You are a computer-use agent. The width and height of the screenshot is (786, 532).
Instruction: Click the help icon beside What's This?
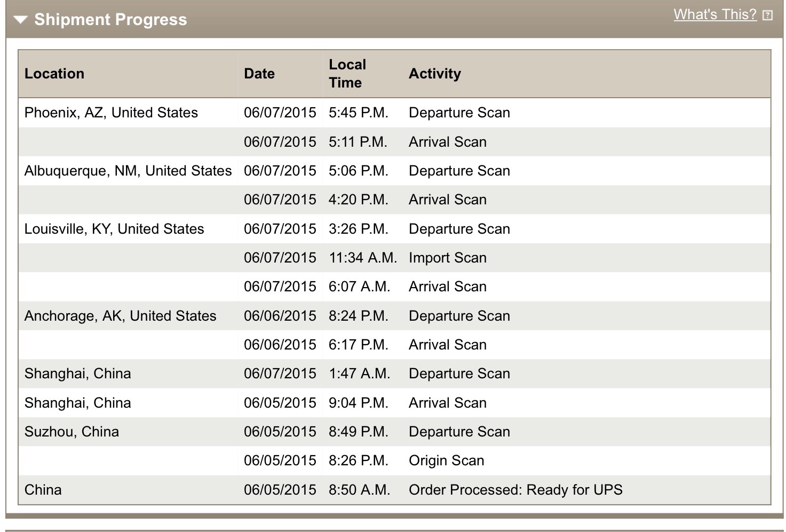[x=767, y=15]
